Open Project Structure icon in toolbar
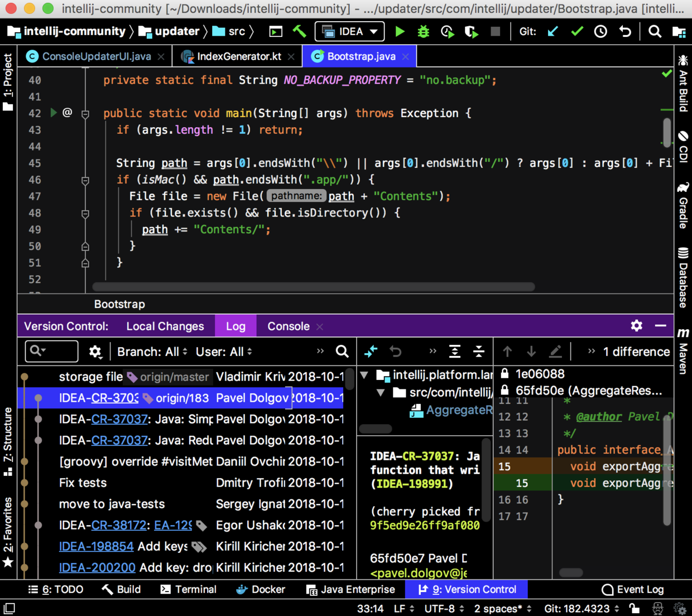Viewport: 692px width, 616px height. click(679, 32)
